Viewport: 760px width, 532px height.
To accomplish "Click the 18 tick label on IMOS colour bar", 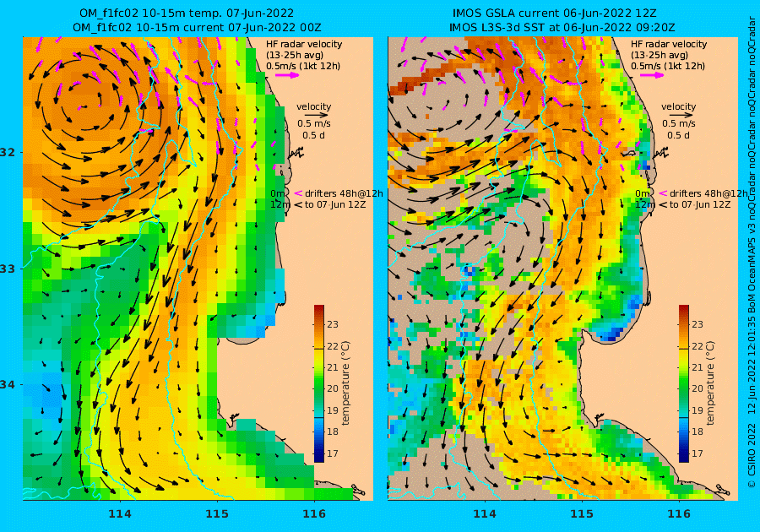I will [698, 432].
